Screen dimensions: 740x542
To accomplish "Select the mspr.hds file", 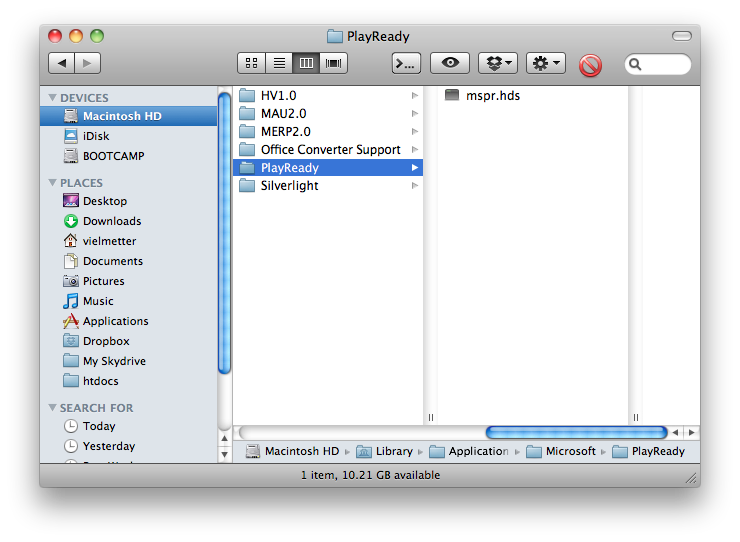I will pos(532,95).
